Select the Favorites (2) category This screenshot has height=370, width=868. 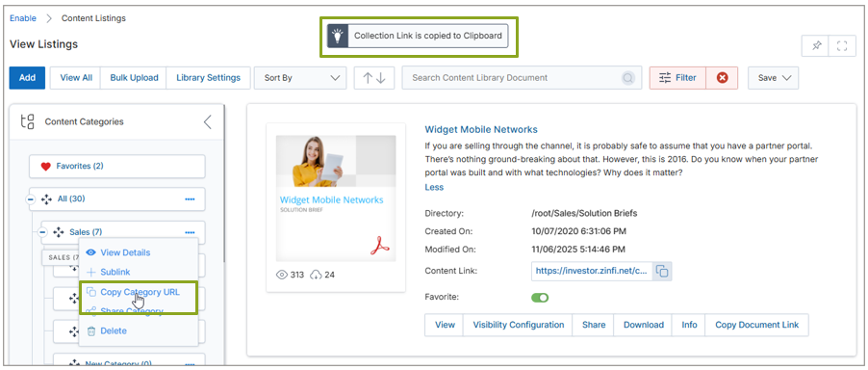pyautogui.click(x=116, y=166)
